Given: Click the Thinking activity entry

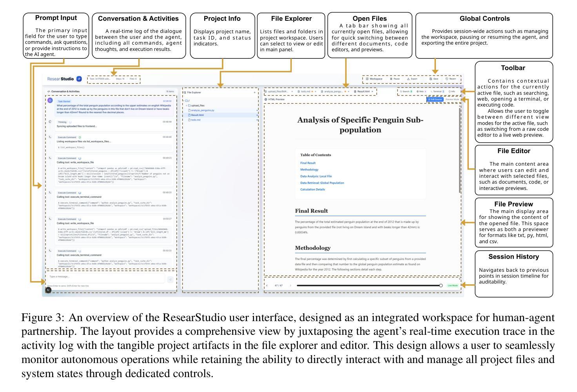Looking at the screenshot, I should point(114,124).
